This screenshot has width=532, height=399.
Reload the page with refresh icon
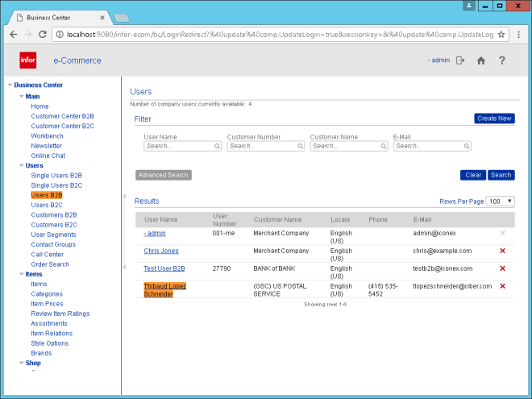click(x=44, y=35)
